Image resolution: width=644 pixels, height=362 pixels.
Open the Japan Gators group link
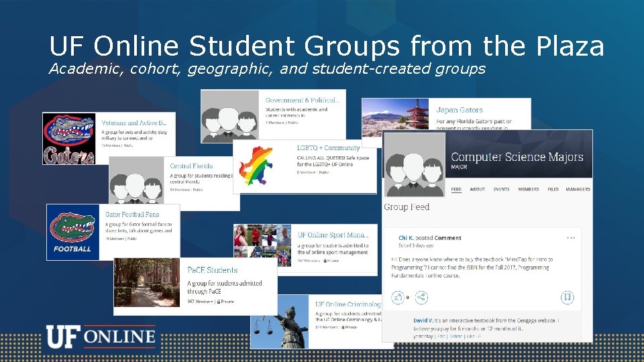tap(459, 110)
